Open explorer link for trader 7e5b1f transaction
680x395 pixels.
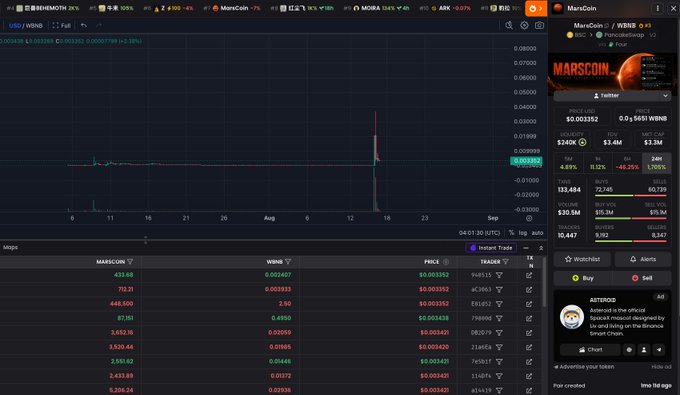[x=529, y=362]
